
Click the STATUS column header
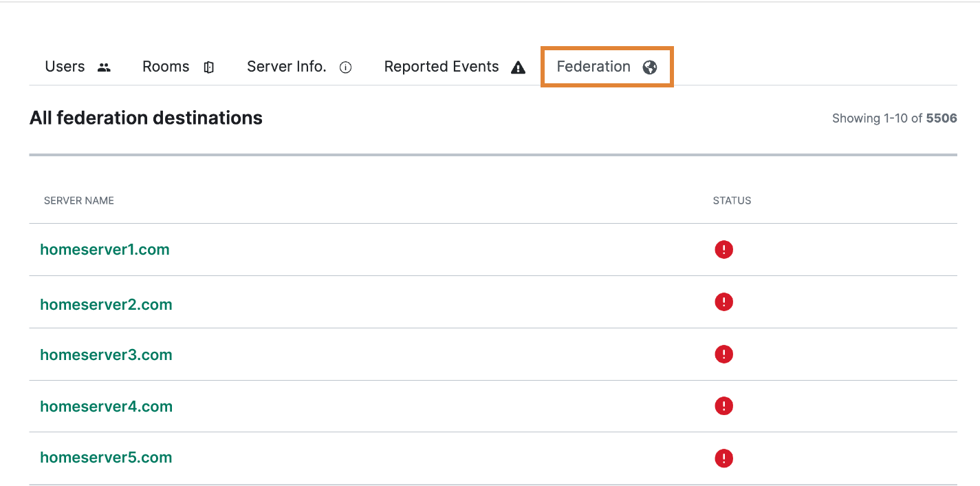pyautogui.click(x=732, y=201)
